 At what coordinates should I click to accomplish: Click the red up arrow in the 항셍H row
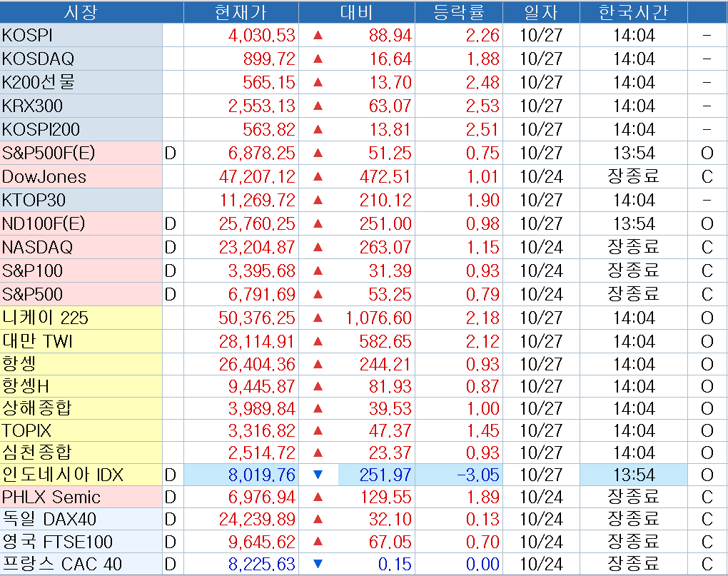tap(318, 386)
